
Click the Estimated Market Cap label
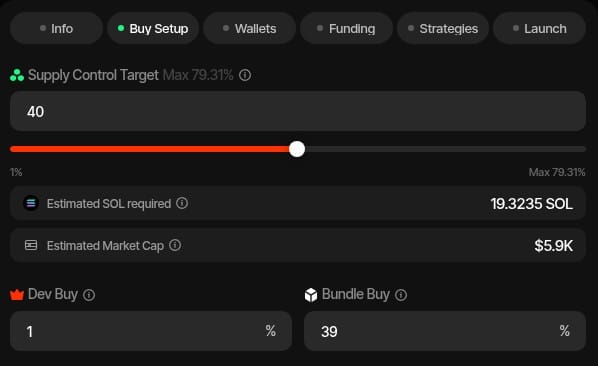(x=105, y=246)
